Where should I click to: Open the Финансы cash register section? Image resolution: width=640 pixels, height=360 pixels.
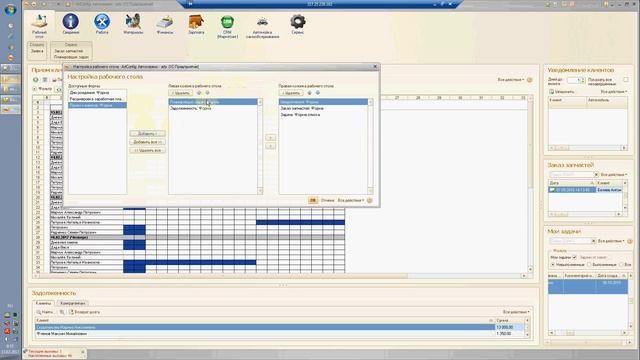coord(165,24)
